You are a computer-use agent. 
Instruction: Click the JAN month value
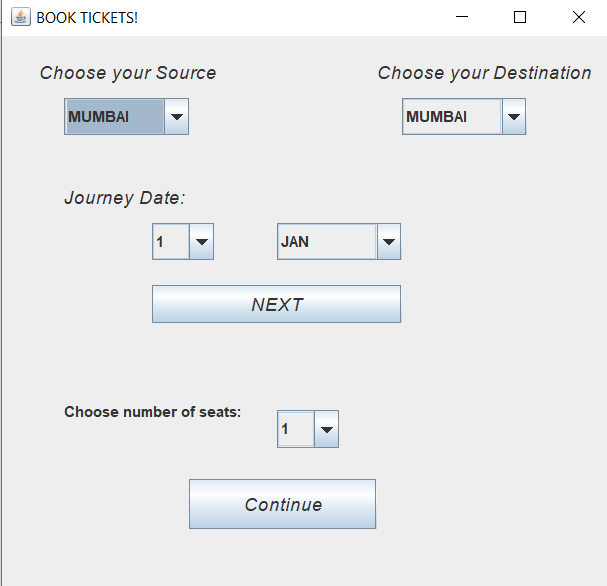tap(326, 241)
